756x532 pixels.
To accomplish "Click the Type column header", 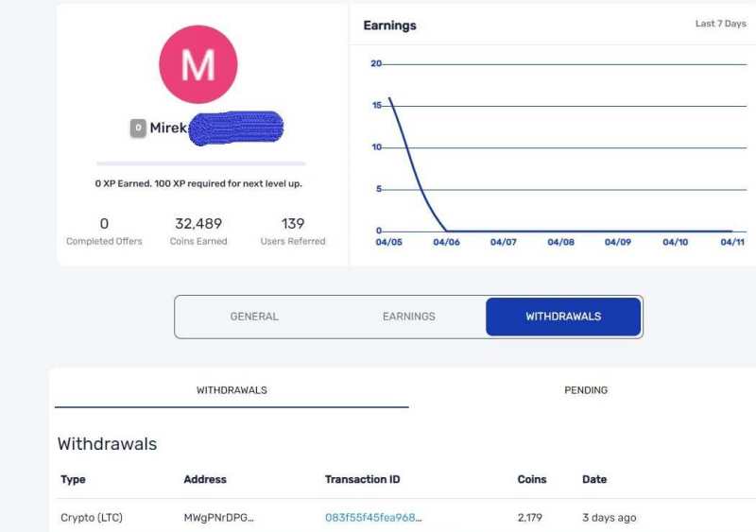I will coord(73,479).
